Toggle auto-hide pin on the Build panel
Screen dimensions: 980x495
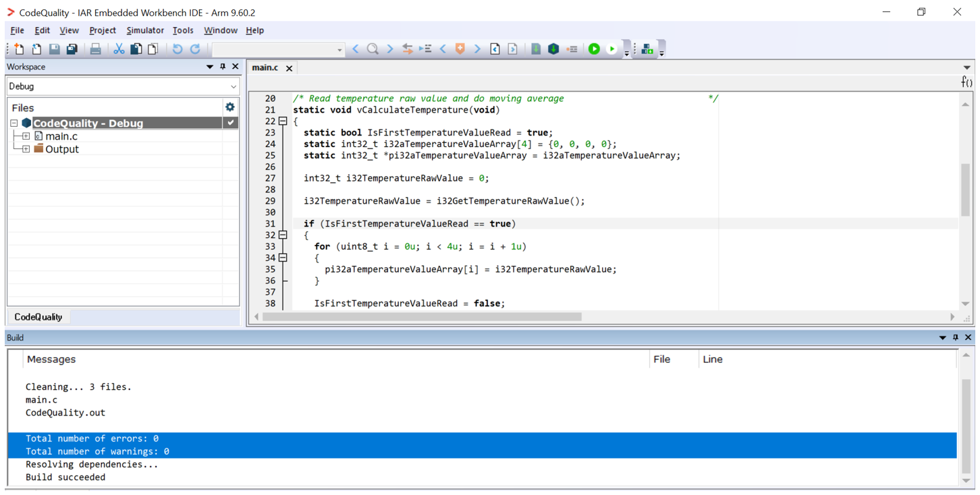954,337
